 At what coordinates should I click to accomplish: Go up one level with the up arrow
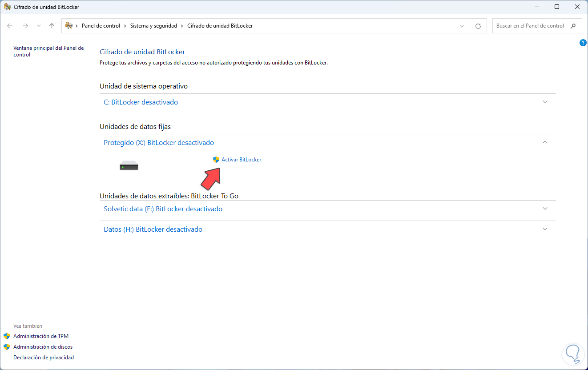tap(52, 26)
